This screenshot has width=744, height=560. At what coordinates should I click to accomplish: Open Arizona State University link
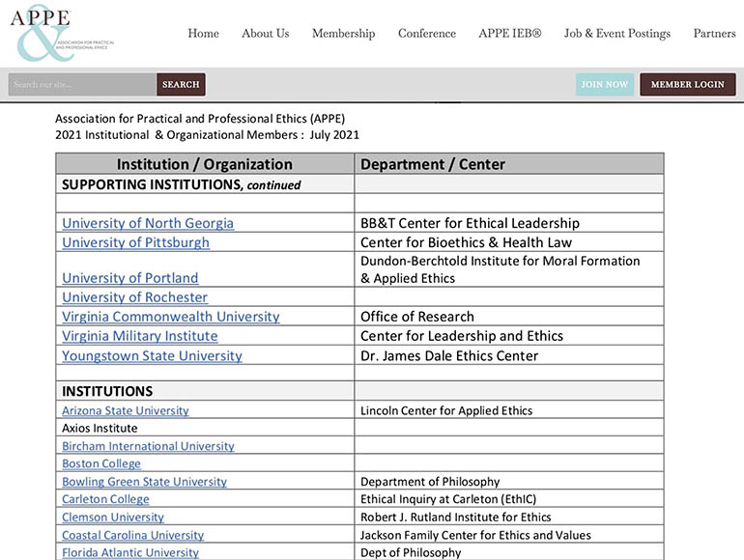(126, 410)
